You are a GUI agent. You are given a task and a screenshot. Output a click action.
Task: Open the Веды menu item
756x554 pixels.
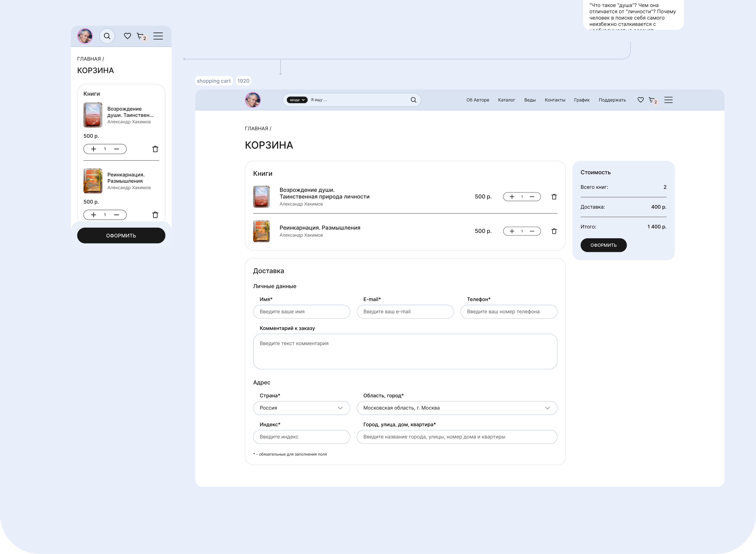tap(530, 100)
